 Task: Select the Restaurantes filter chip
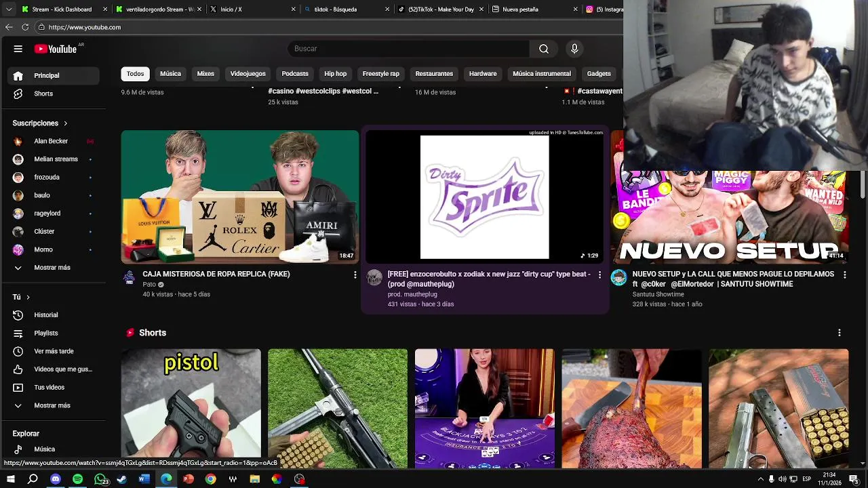[434, 73]
